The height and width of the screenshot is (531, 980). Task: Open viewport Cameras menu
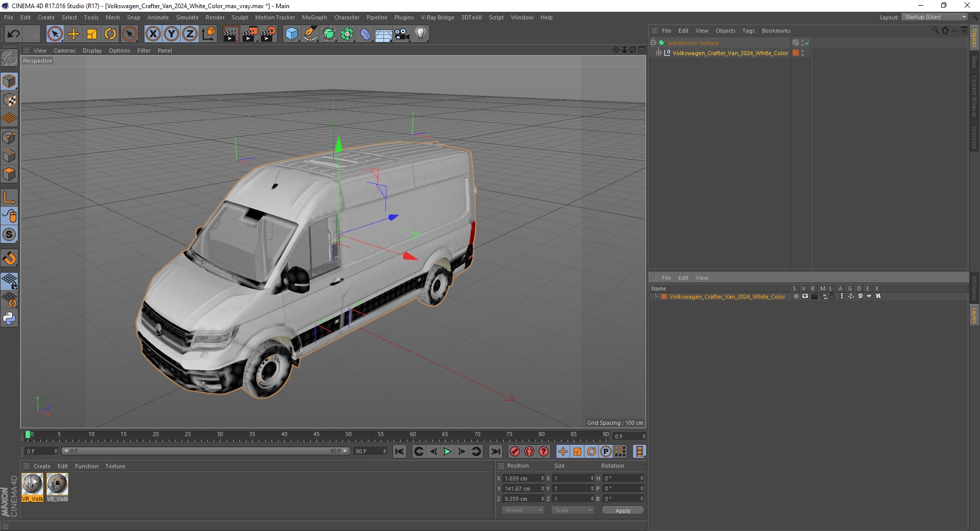coord(64,51)
